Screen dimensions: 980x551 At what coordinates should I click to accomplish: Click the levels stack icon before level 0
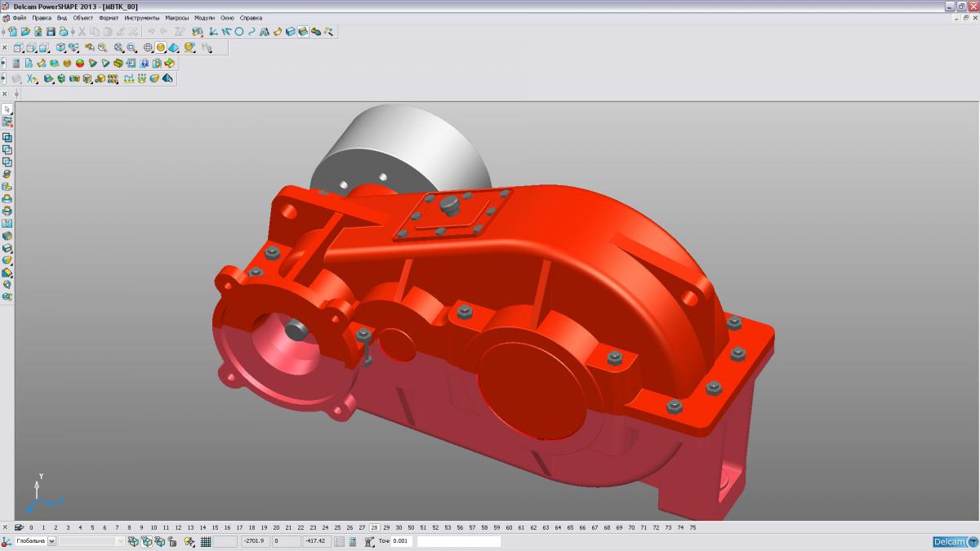(x=19, y=527)
